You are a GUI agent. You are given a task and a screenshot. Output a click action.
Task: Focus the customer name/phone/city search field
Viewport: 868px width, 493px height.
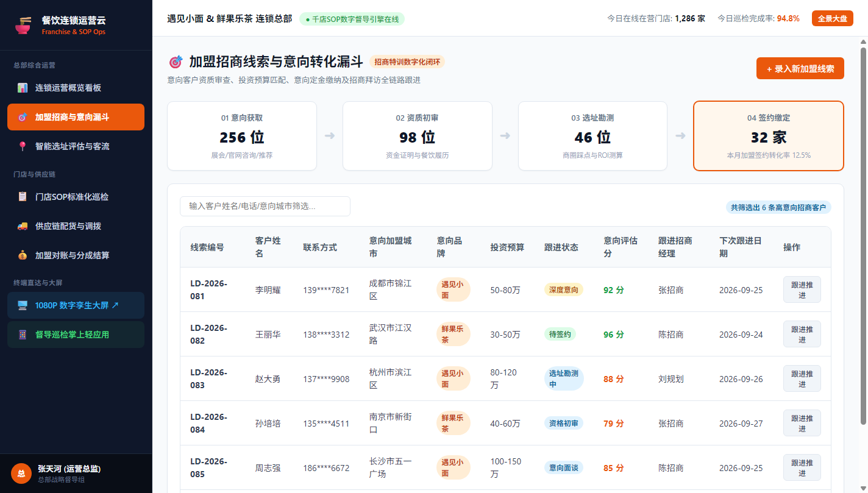coord(265,206)
